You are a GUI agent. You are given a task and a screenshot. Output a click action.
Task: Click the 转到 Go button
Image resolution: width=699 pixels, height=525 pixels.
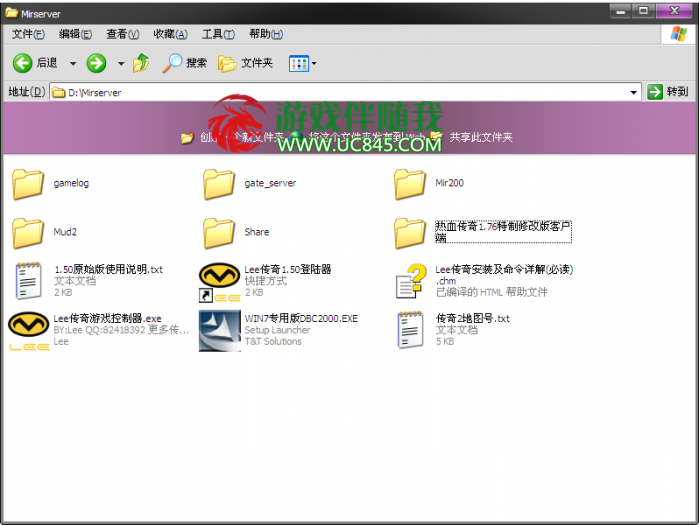point(668,92)
